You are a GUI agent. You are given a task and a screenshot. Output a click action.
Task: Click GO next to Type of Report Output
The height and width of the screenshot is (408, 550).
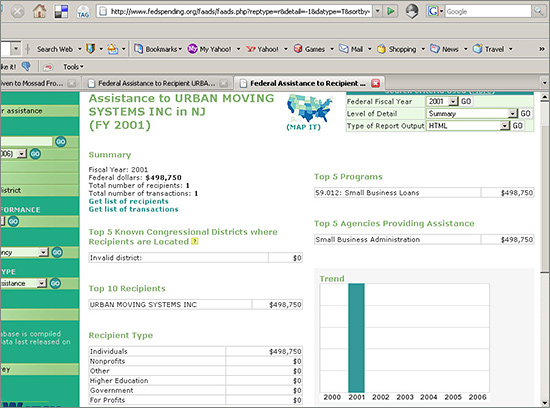tap(518, 126)
